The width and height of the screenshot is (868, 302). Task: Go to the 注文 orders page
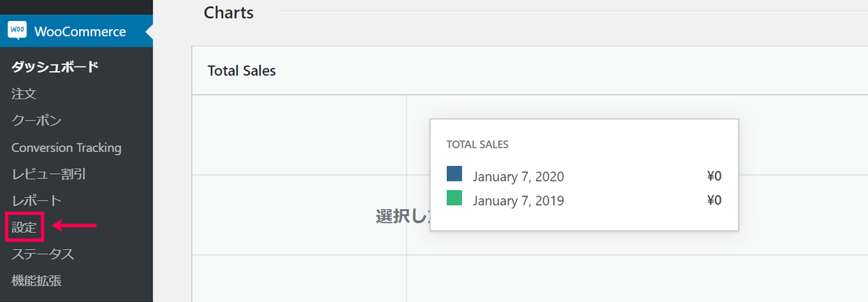(24, 93)
